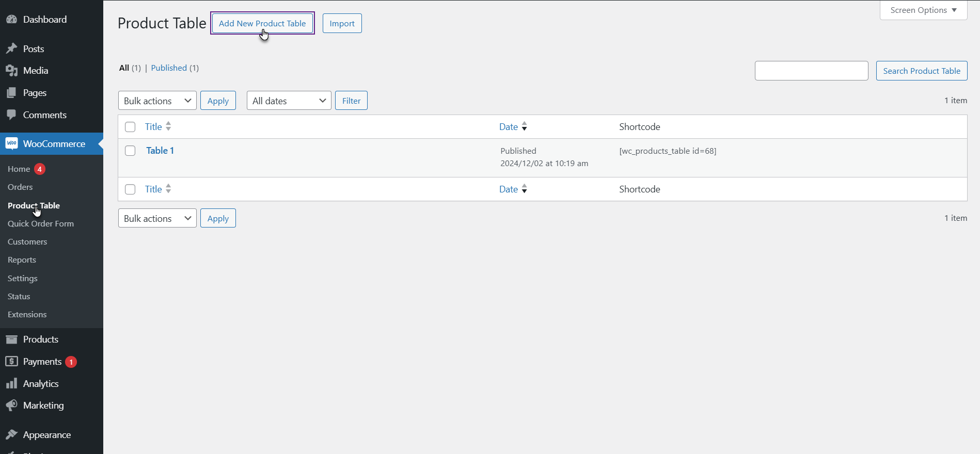Click the Marketing megaphone icon
The image size is (980, 454).
(x=11, y=406)
